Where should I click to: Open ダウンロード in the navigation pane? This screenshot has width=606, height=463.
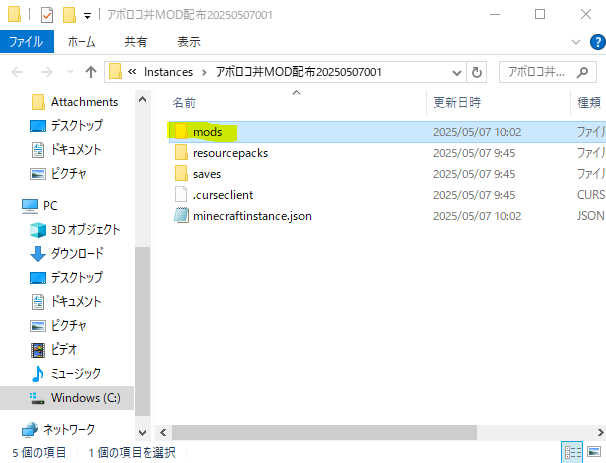[x=77, y=254]
